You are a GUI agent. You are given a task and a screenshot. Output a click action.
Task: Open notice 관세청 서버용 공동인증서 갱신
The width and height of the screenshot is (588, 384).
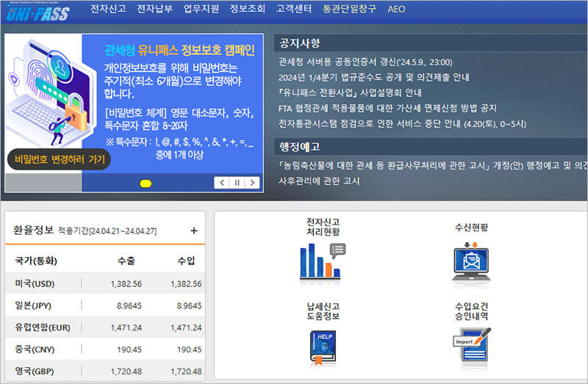coord(365,62)
